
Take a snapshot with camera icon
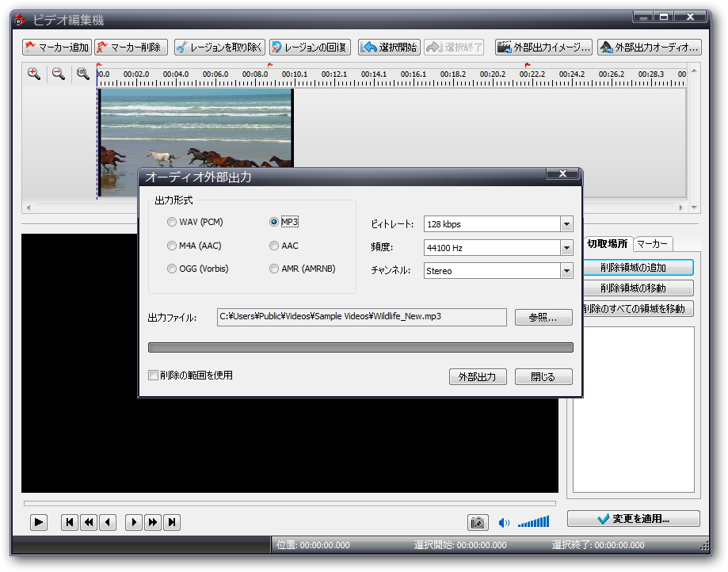coord(478,522)
